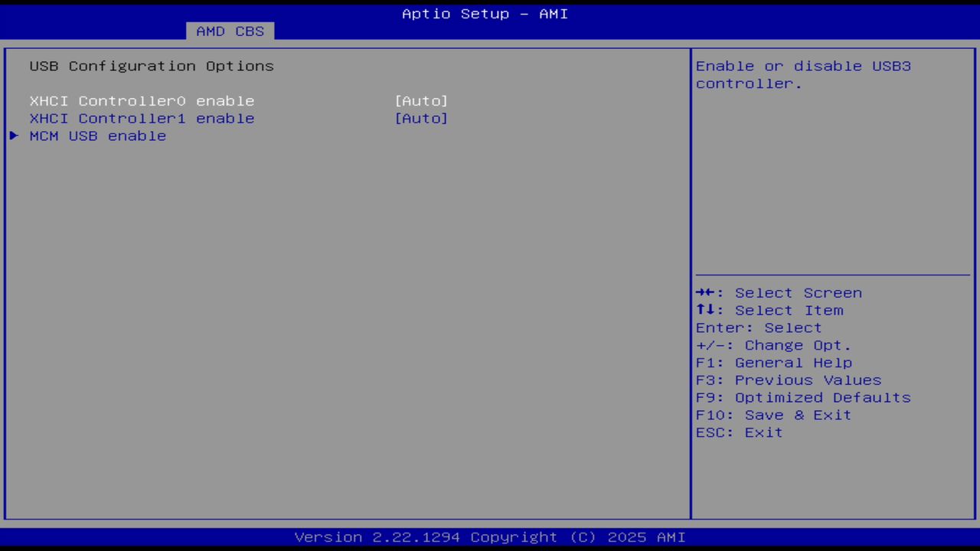The height and width of the screenshot is (551, 980).
Task: Click F10: Save & Exit hint
Action: click(773, 416)
